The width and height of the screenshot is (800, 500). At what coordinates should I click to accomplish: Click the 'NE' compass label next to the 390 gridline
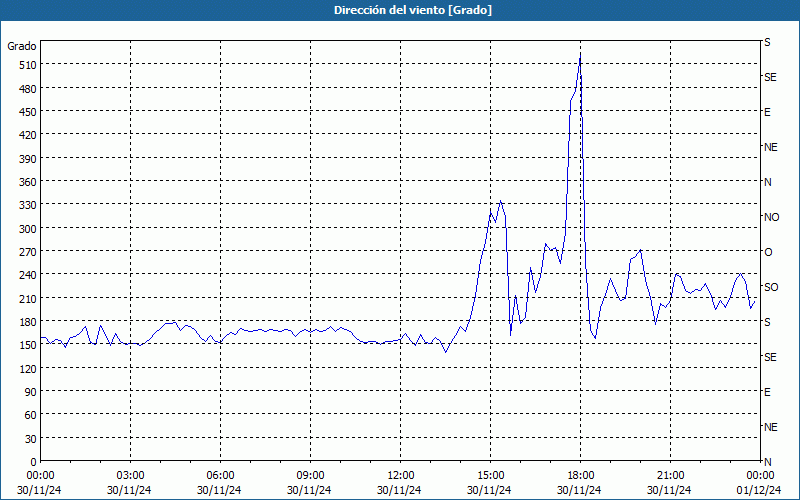coord(770,147)
